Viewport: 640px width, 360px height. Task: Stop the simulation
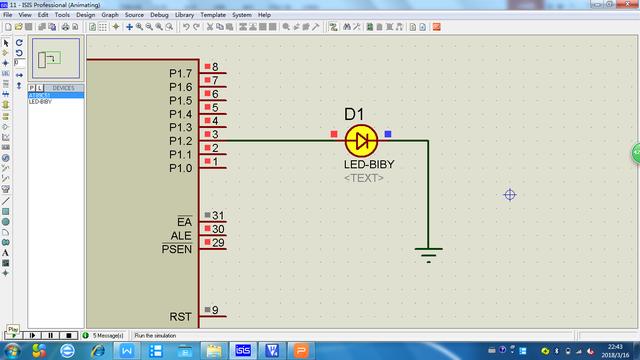69,336
